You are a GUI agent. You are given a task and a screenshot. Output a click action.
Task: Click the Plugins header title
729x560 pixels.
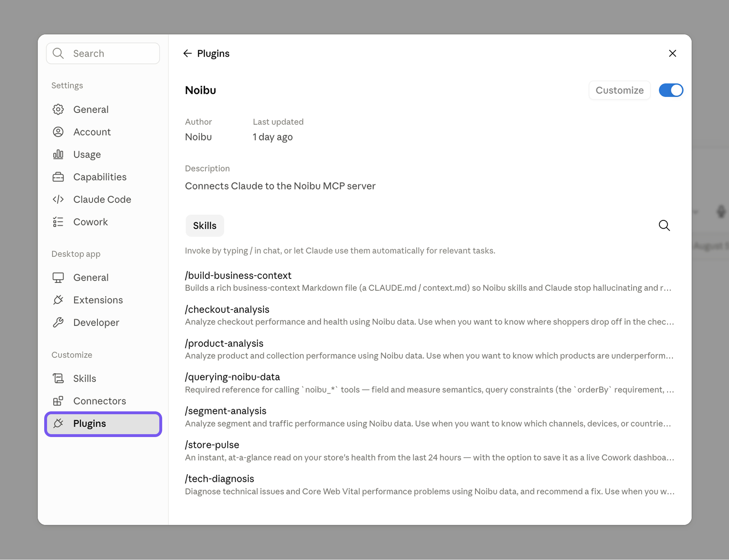tap(213, 53)
